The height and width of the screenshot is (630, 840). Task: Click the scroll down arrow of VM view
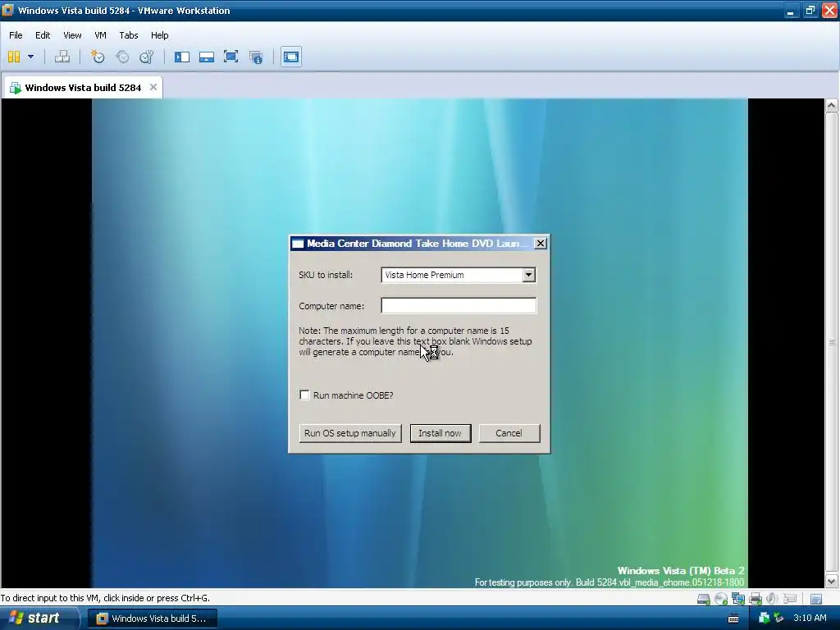(832, 581)
